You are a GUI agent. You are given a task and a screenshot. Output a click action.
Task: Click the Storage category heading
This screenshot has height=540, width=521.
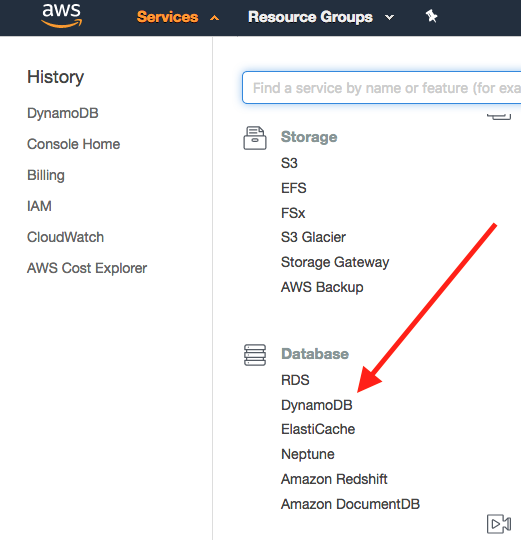[309, 137]
